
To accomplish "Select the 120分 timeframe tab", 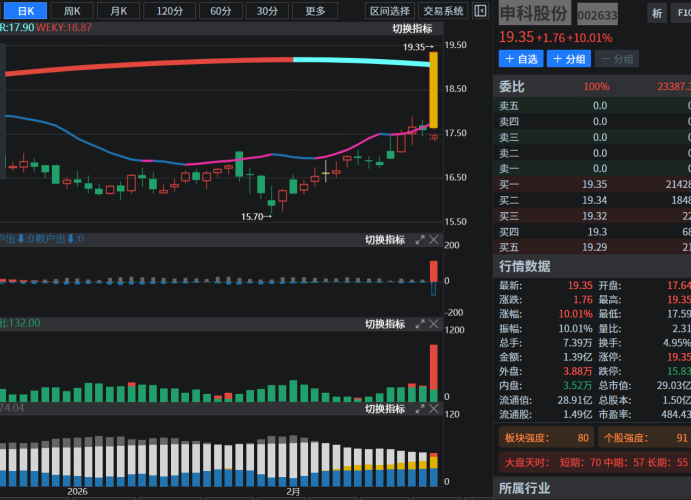I will 170,11.
